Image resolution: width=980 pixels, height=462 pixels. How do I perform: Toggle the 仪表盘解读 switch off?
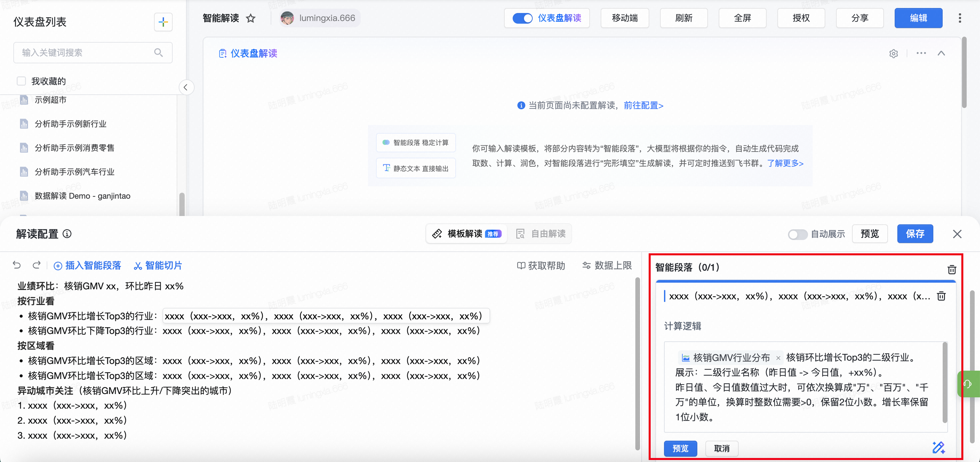click(x=522, y=18)
